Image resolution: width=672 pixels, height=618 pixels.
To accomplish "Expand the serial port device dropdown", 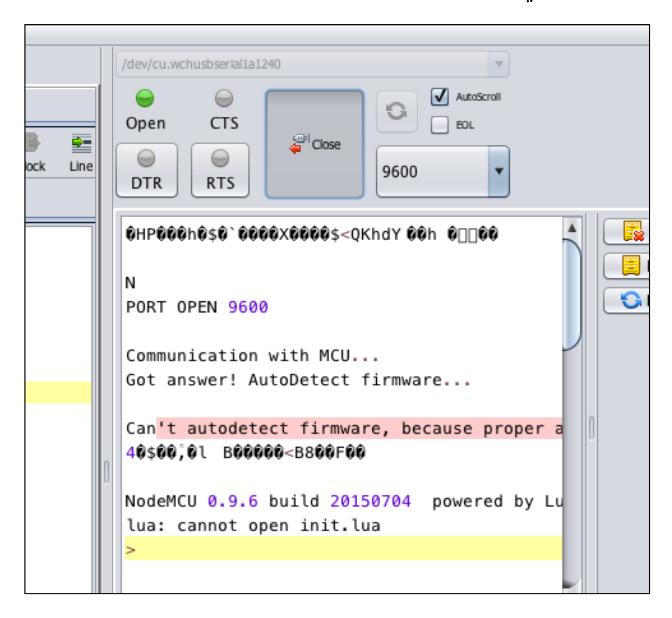I will [x=499, y=64].
